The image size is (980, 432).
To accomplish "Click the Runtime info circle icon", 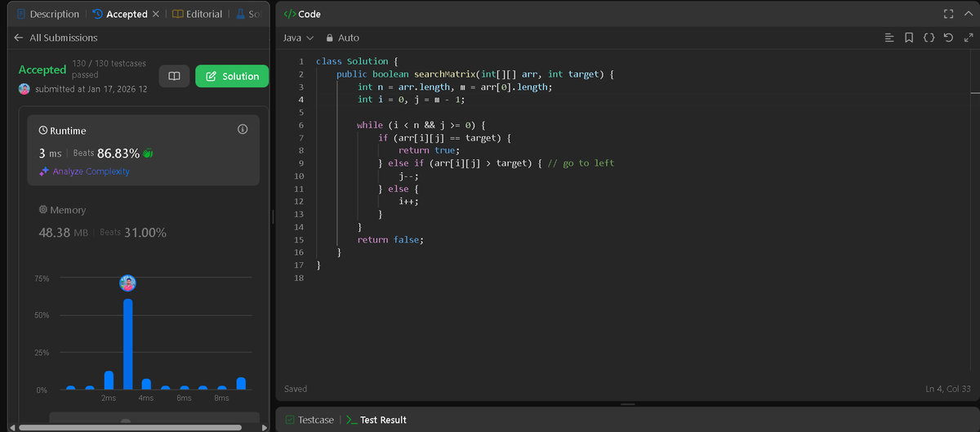I will pyautogui.click(x=242, y=130).
